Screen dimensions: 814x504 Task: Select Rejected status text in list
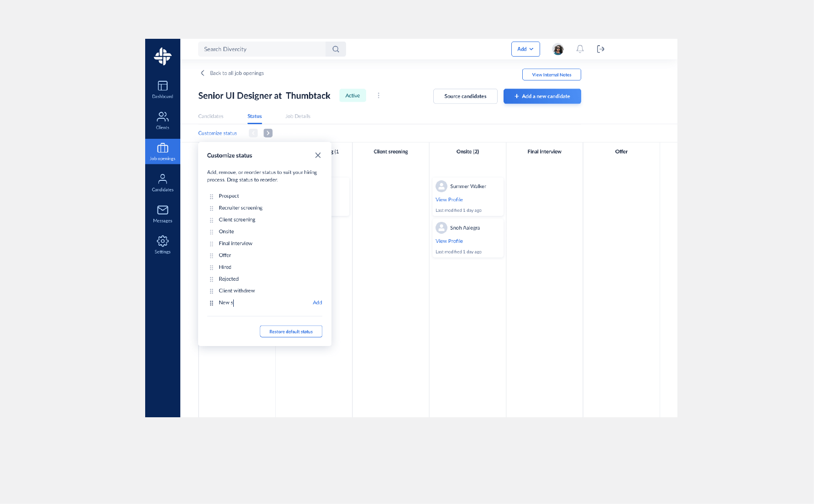(x=229, y=279)
